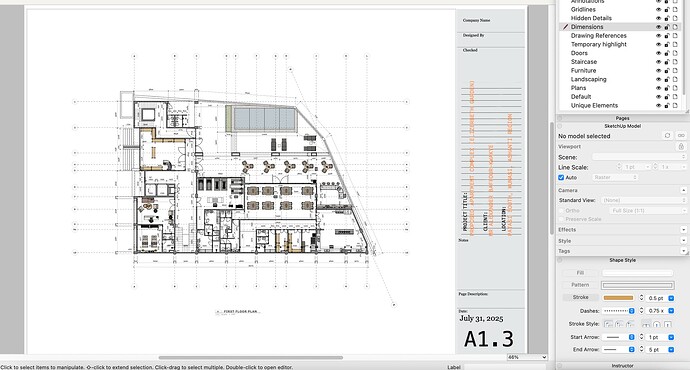
Task: Click page-sharing icon for Furniture layer
Action: click(675, 71)
